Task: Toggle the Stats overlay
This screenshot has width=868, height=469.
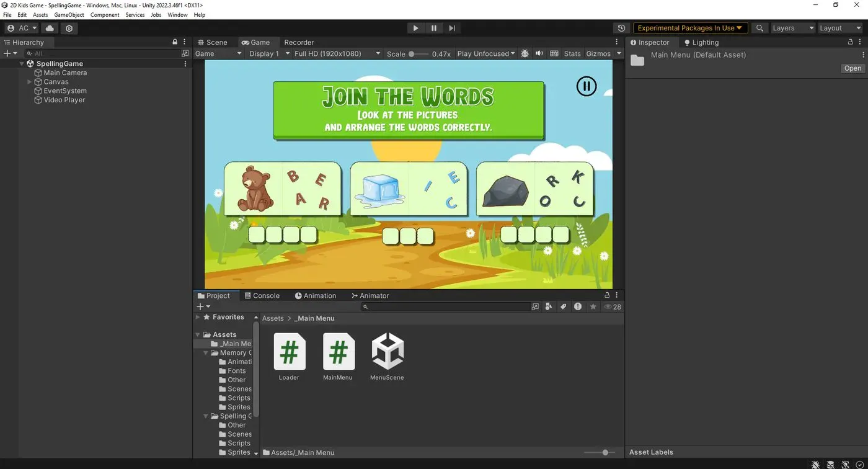Action: point(572,53)
